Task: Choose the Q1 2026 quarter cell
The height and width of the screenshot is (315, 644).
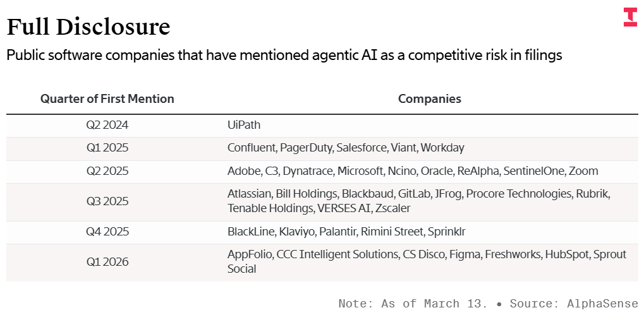Action: point(107,262)
